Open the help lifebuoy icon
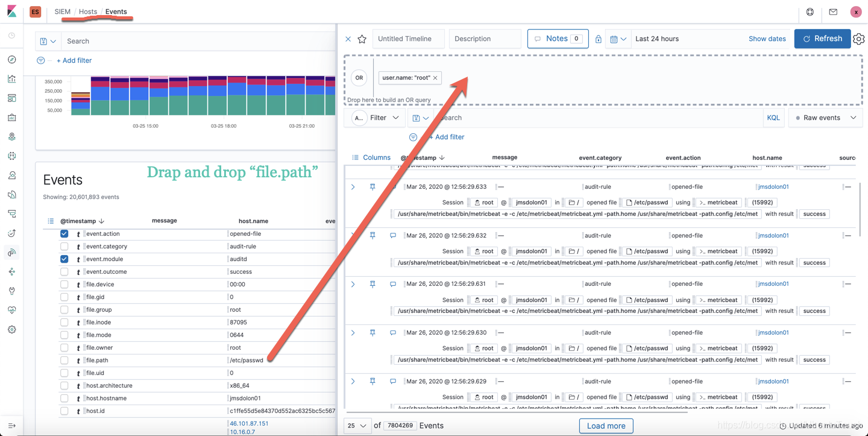 pyautogui.click(x=810, y=11)
